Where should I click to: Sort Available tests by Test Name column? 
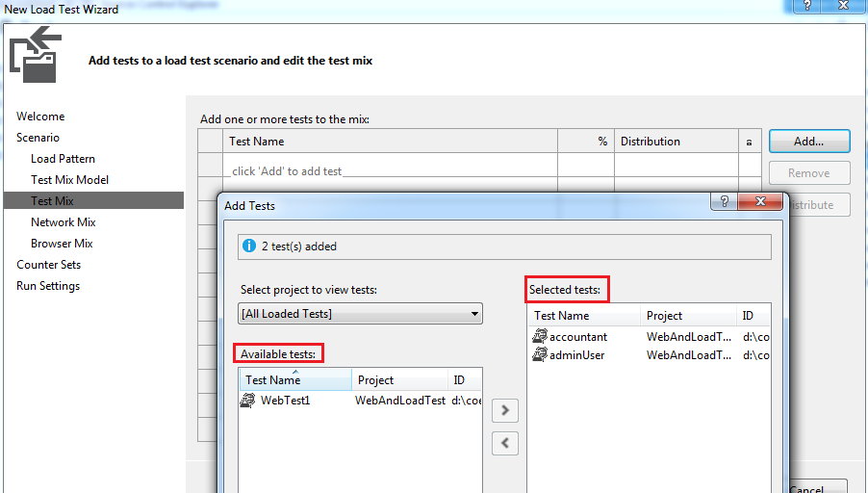tap(295, 380)
